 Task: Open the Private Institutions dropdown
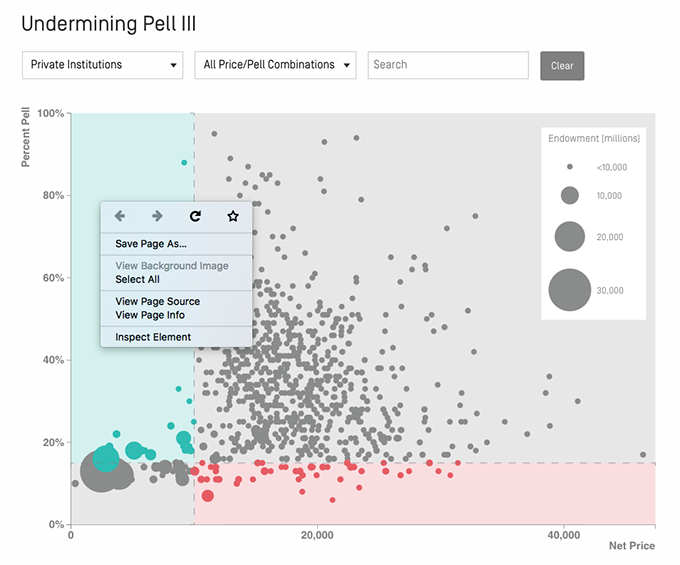pos(102,65)
